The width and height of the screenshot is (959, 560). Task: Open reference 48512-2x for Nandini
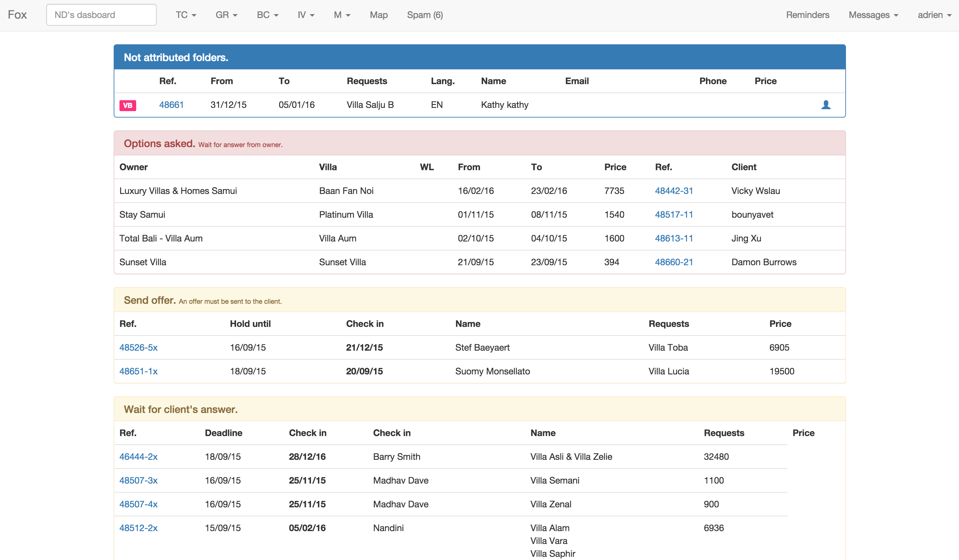138,528
